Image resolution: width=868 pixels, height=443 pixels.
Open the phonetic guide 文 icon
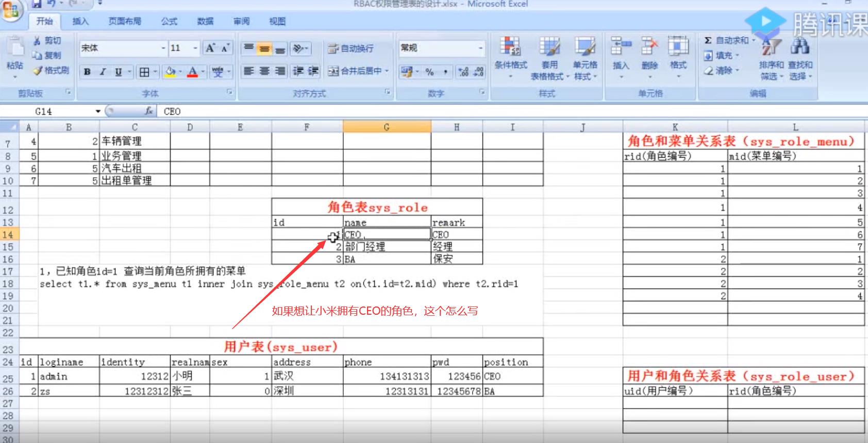[x=218, y=72]
